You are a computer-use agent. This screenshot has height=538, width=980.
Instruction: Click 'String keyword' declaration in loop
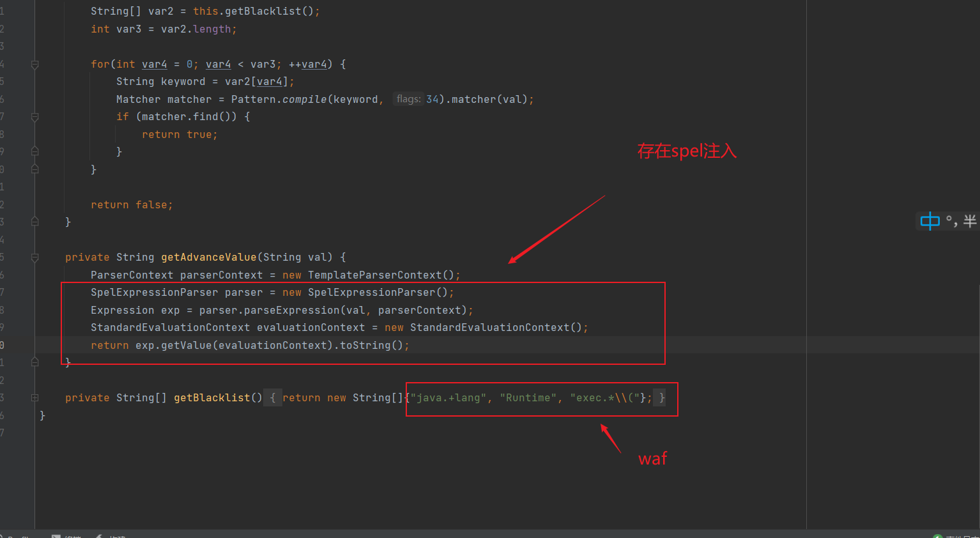click(161, 81)
